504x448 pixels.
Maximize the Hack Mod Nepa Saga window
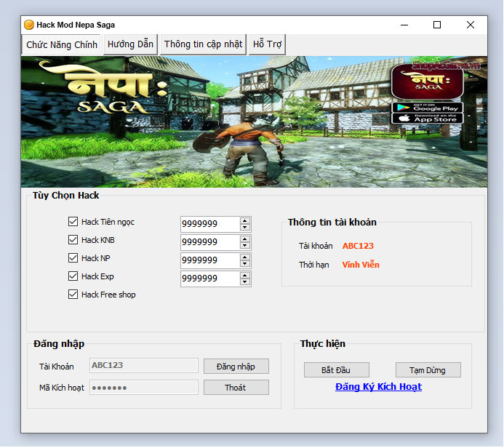pyautogui.click(x=437, y=25)
